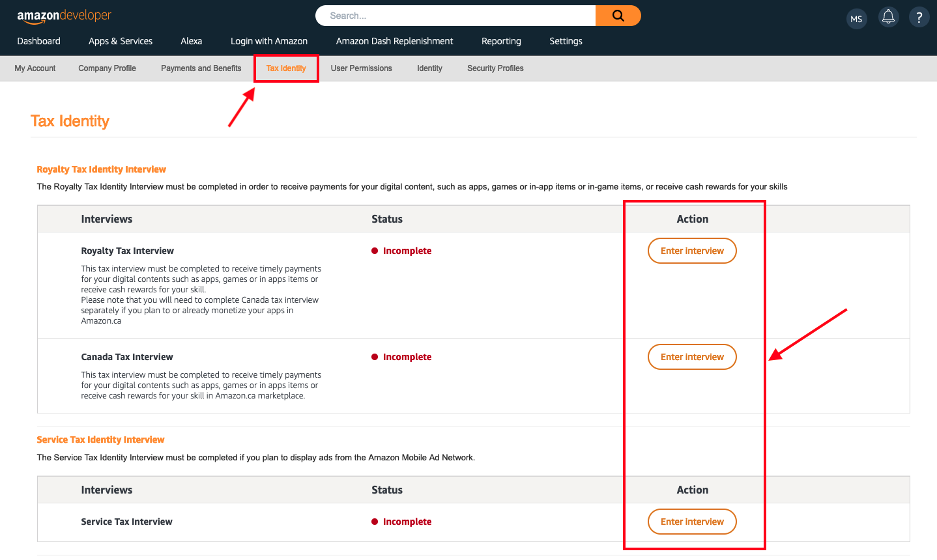This screenshot has width=937, height=560.
Task: Select the Canada Tax Interview title
Action: click(x=127, y=357)
